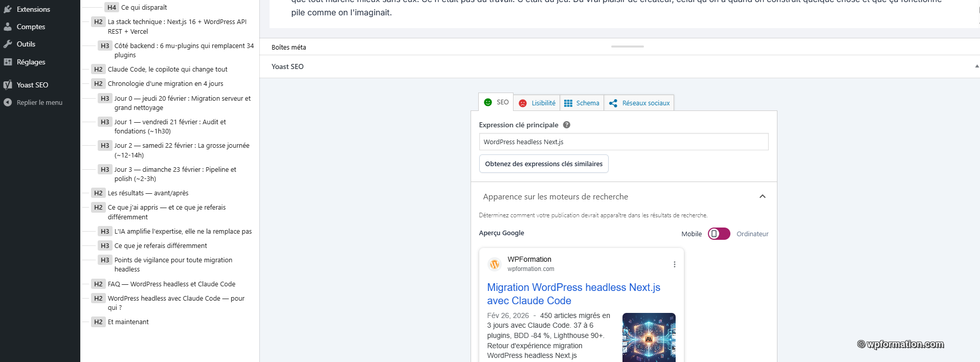This screenshot has width=980, height=362.
Task: Jump to Jour 1 — vendredi 21 février heading
Action: coord(170,126)
